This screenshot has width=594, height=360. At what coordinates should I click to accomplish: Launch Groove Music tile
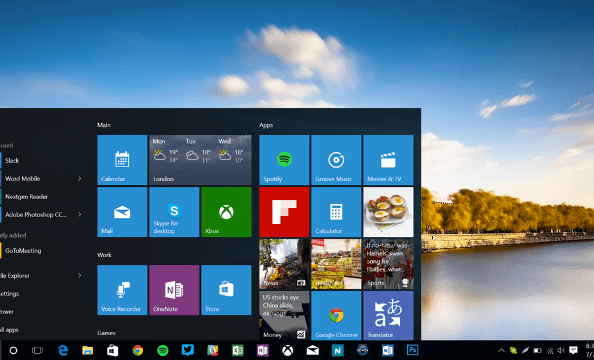click(x=336, y=160)
